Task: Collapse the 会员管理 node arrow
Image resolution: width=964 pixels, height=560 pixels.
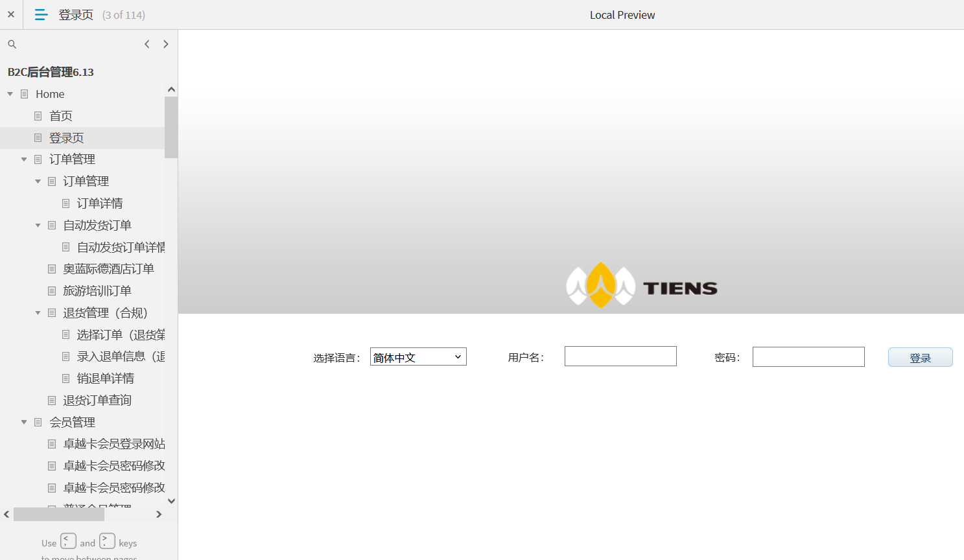Action: point(24,423)
